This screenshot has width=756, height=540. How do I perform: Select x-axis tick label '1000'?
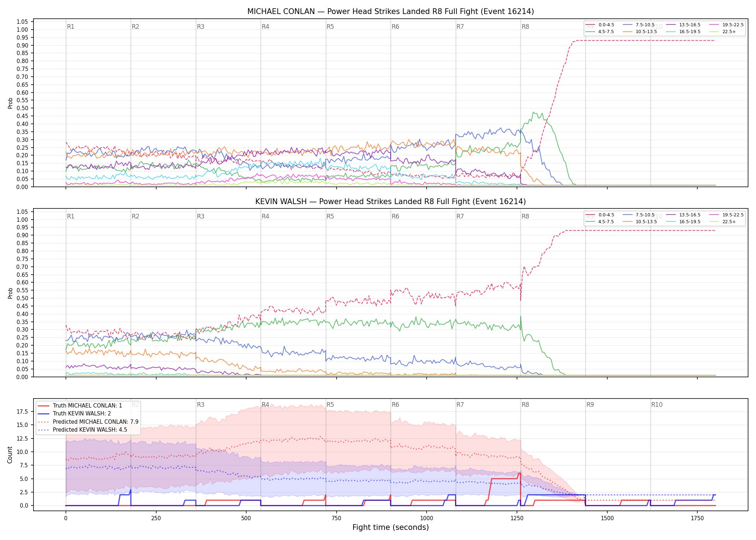(x=427, y=518)
